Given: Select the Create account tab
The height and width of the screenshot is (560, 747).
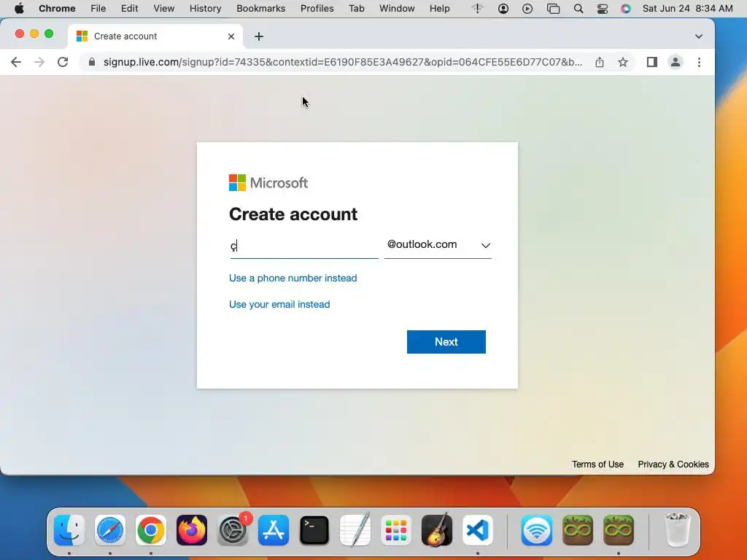Looking at the screenshot, I should click(155, 36).
